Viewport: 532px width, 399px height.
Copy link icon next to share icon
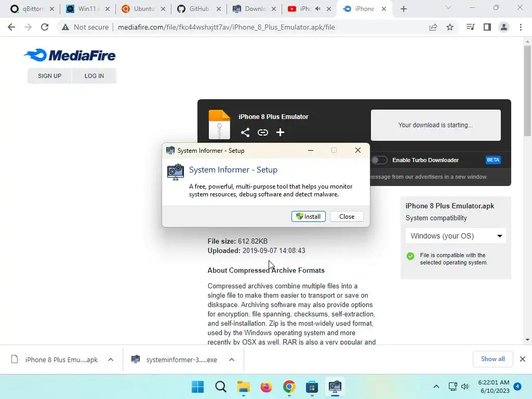coord(262,132)
